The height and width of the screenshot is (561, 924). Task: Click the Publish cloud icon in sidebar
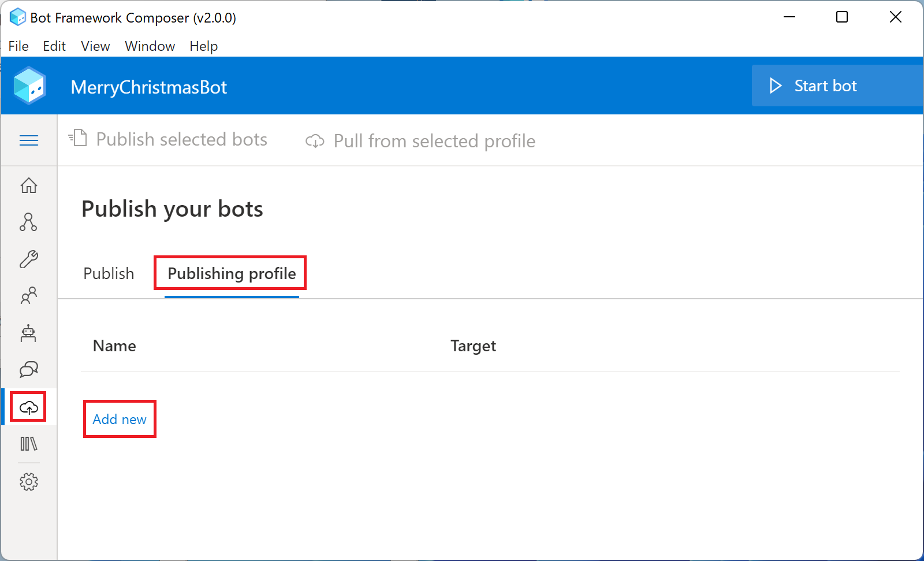pyautogui.click(x=28, y=407)
